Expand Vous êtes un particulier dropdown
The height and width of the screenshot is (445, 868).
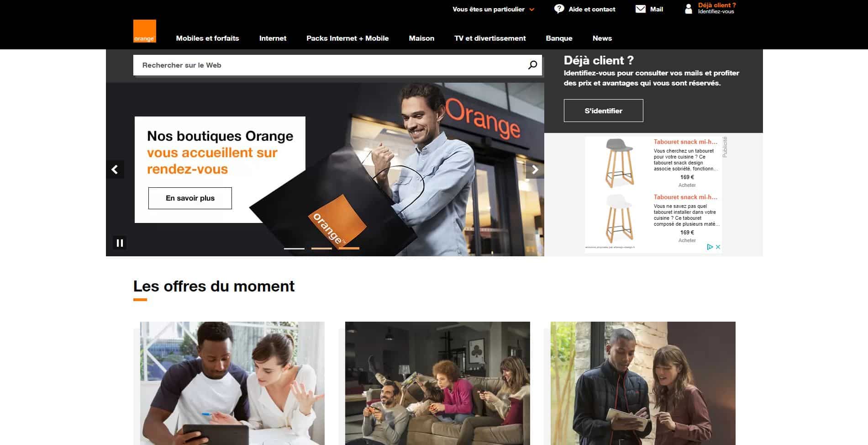coord(493,9)
